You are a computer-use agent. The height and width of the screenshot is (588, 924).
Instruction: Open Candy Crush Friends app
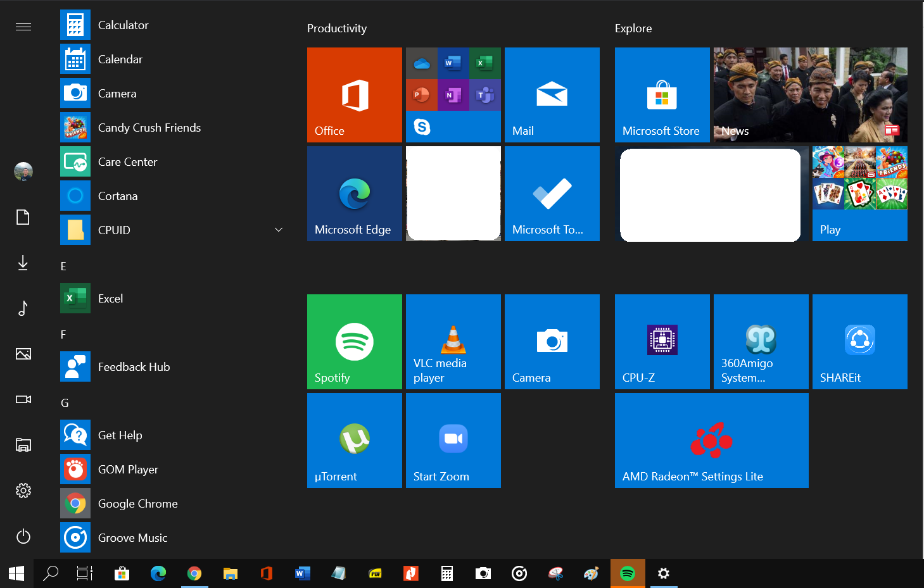pyautogui.click(x=172, y=128)
